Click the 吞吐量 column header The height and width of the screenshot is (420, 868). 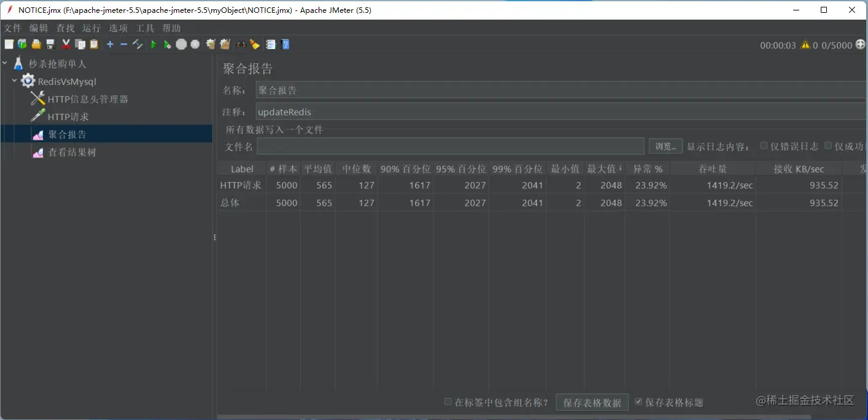point(713,169)
